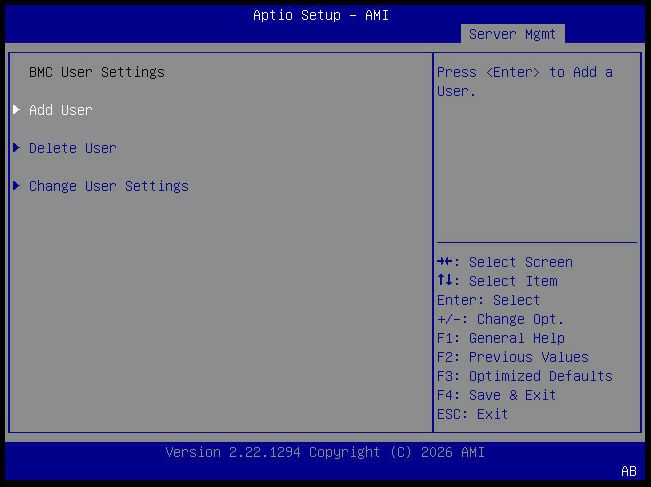The height and width of the screenshot is (487, 651).
Task: Click the Version 2.22.1294 copyright text
Action: [325, 452]
